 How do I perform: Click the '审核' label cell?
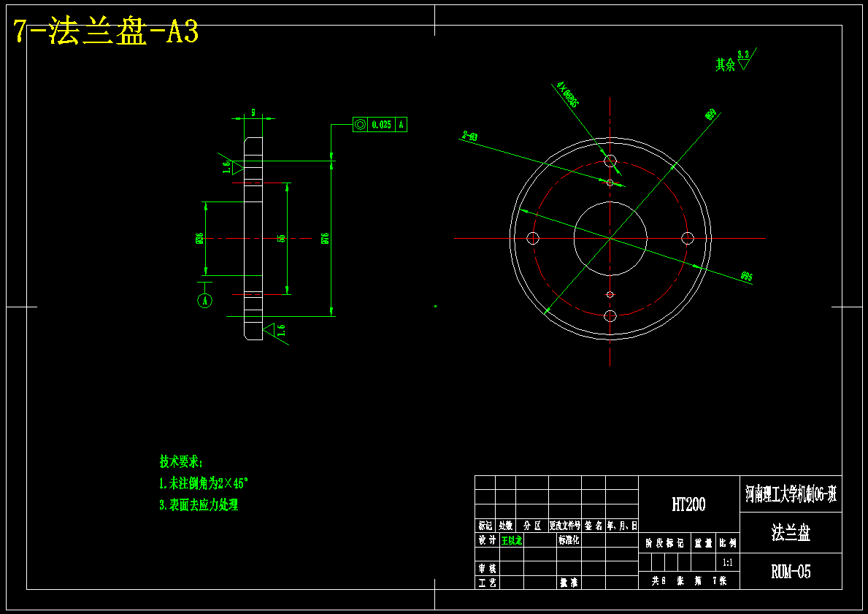(487, 568)
